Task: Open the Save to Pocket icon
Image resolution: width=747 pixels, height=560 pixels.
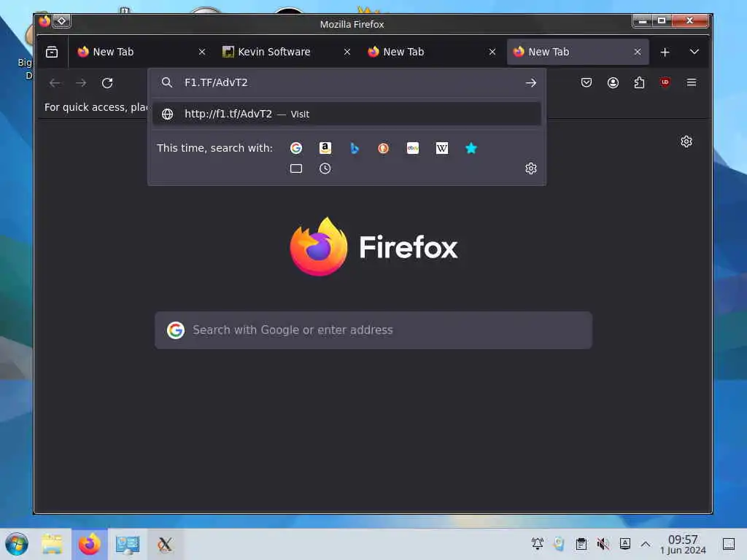Action: pos(587,83)
